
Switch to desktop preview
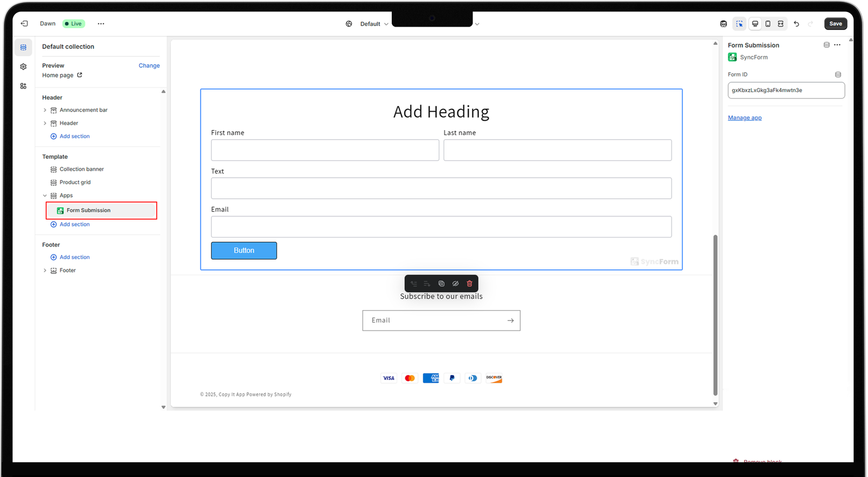tap(755, 24)
